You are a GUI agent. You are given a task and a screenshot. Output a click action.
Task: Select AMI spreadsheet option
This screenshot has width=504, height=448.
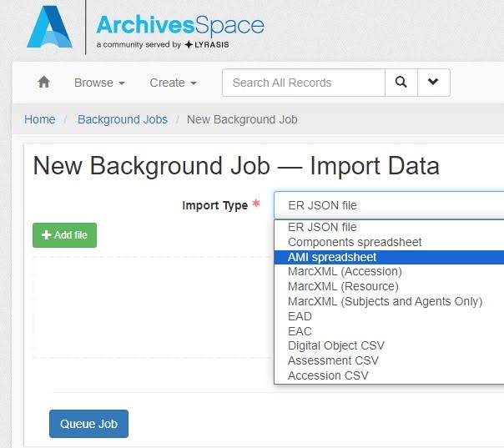pyautogui.click(x=332, y=257)
